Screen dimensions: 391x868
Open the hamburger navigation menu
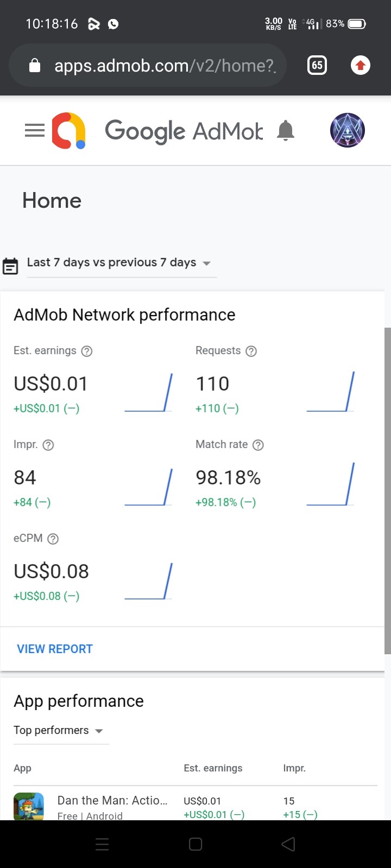(35, 131)
